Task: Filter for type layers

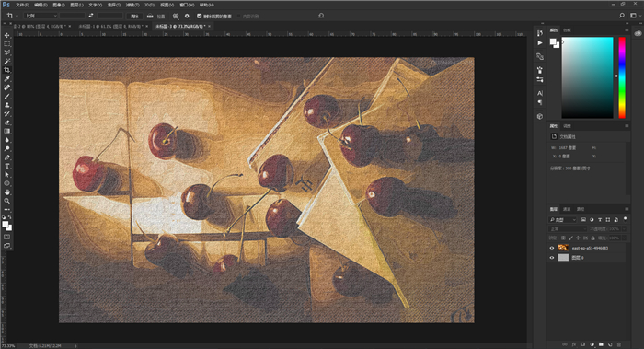Action: (600, 220)
